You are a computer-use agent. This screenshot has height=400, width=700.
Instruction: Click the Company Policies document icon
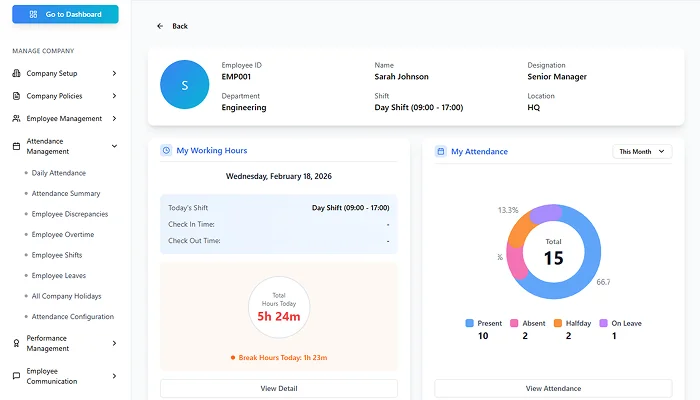point(16,96)
